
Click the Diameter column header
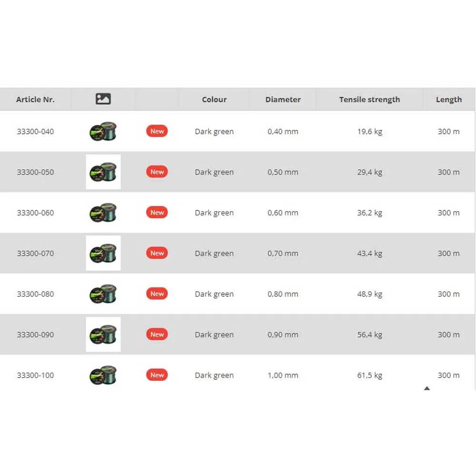[283, 99]
